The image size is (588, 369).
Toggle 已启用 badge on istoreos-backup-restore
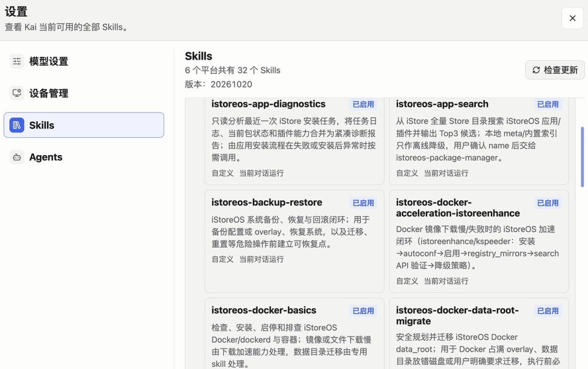click(x=363, y=203)
